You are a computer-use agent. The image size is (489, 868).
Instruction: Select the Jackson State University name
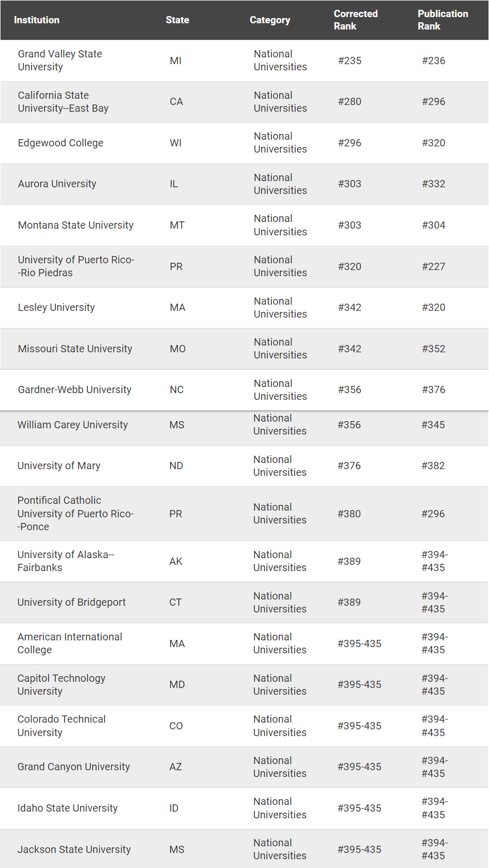tap(74, 849)
